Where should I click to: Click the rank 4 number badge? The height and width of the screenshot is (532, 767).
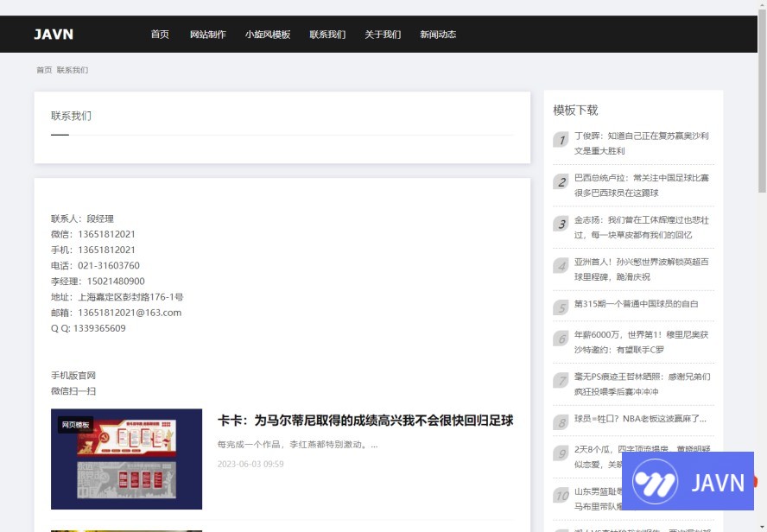pyautogui.click(x=561, y=266)
